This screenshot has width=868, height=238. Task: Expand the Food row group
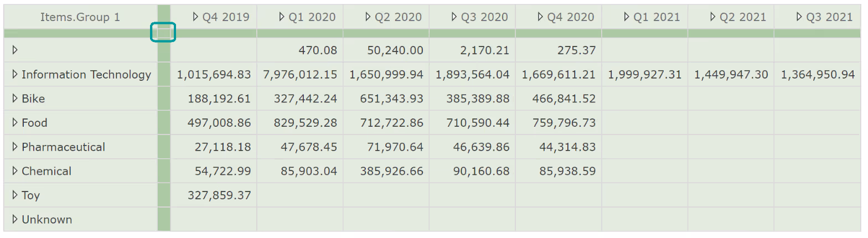(15, 123)
